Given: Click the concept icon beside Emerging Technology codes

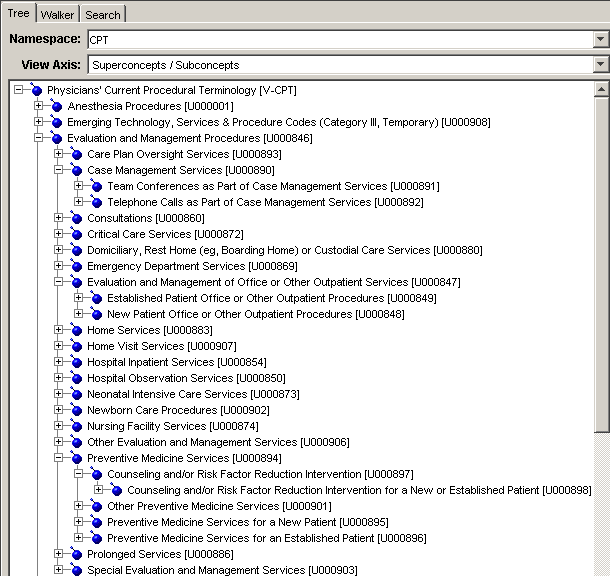Looking at the screenshot, I should tap(56, 122).
